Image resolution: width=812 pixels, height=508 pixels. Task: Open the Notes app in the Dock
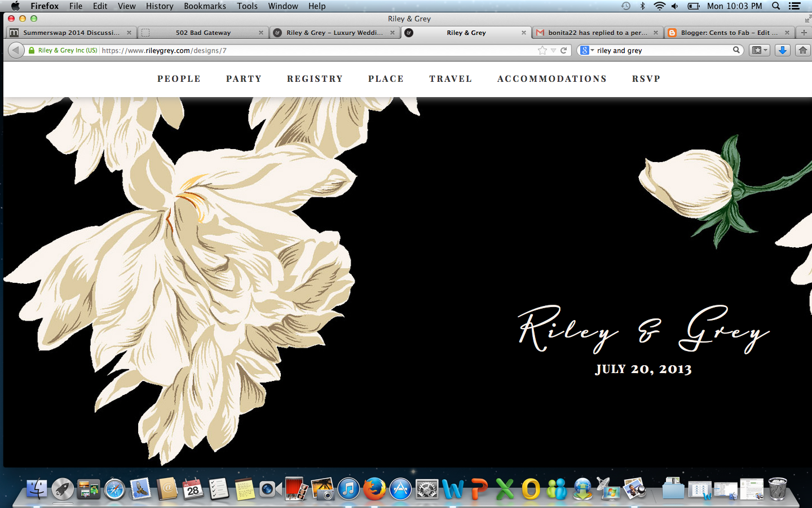[x=244, y=489]
